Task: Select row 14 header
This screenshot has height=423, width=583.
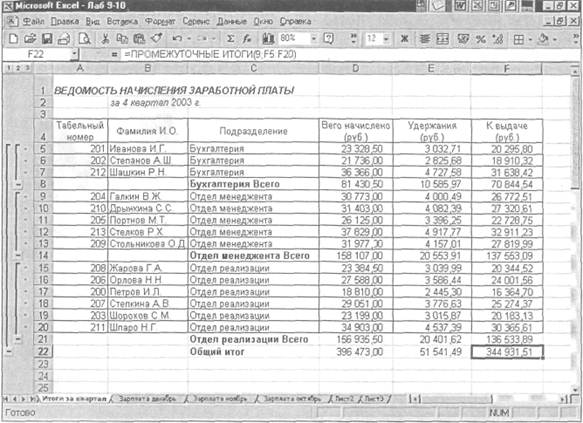Action: (x=43, y=256)
